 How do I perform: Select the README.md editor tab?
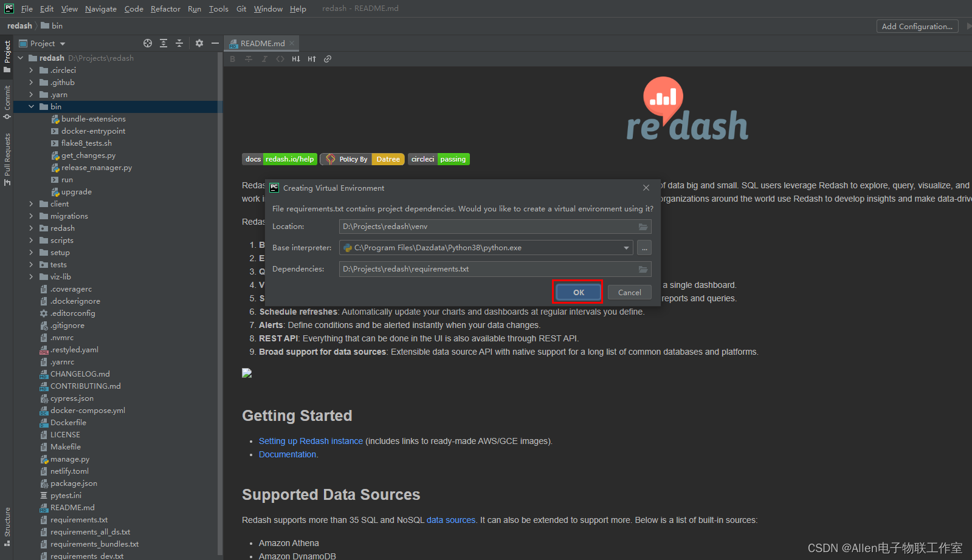(x=262, y=43)
